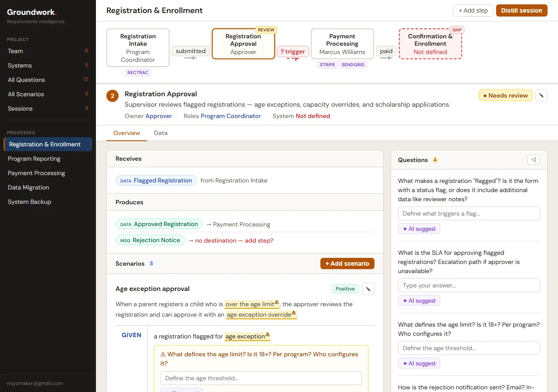Image resolution: width=558 pixels, height=392 pixels.
Task: Click the STRIPE system badge
Action: [x=327, y=65]
